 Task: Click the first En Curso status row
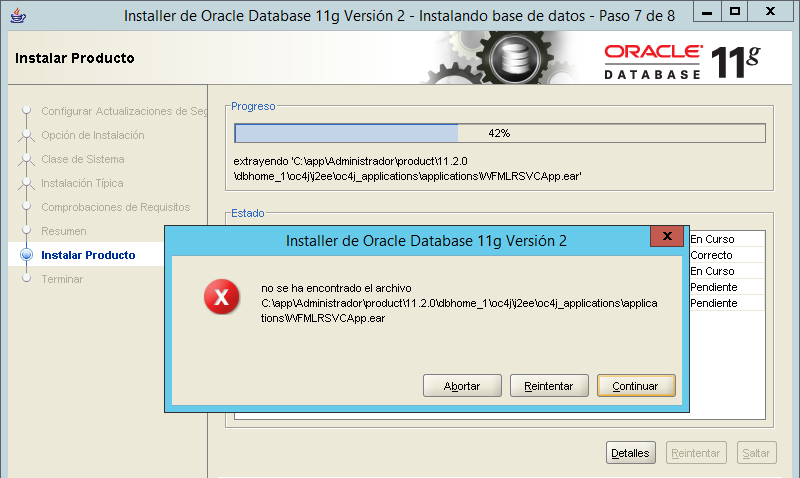[x=727, y=239]
